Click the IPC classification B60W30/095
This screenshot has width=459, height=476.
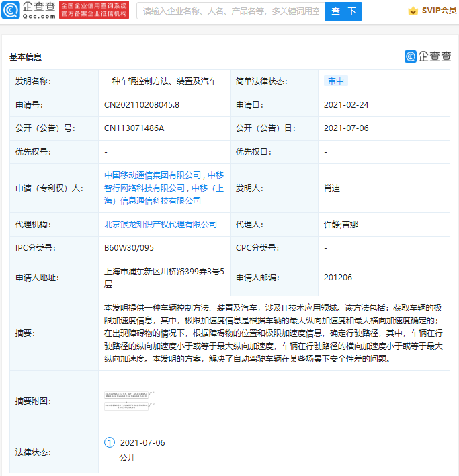[130, 247]
